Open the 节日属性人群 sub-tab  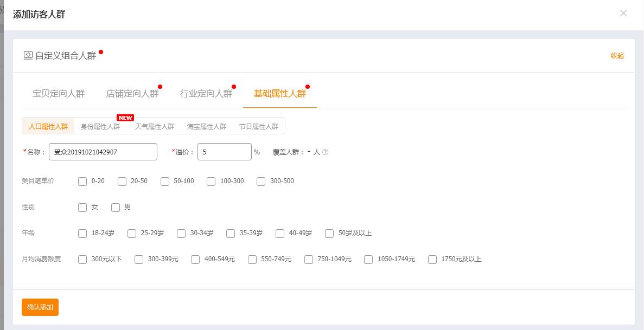(x=259, y=125)
